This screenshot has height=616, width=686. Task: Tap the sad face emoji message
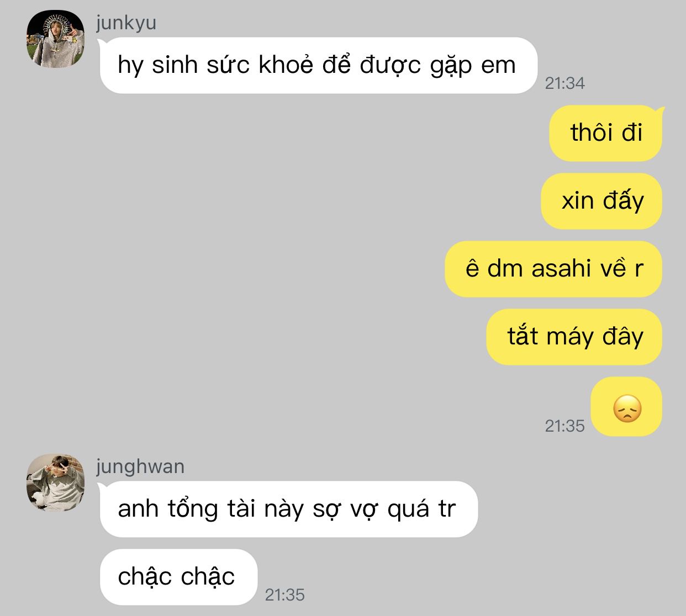(x=626, y=406)
